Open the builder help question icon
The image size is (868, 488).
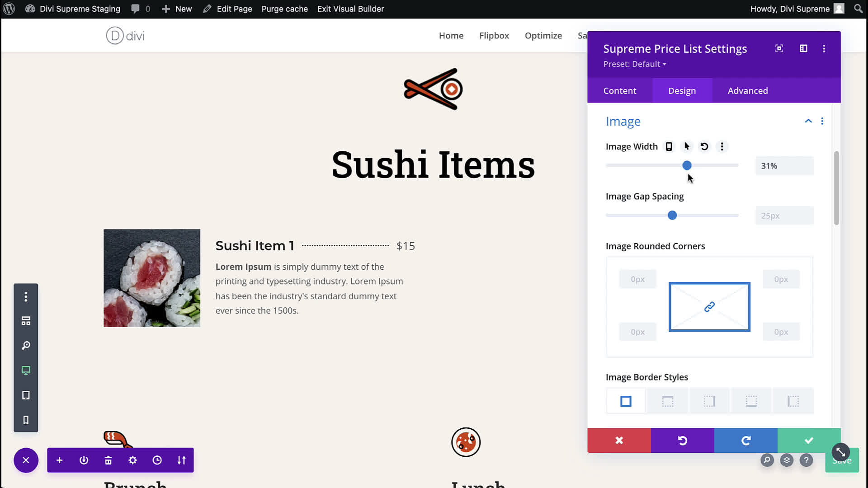(x=806, y=460)
